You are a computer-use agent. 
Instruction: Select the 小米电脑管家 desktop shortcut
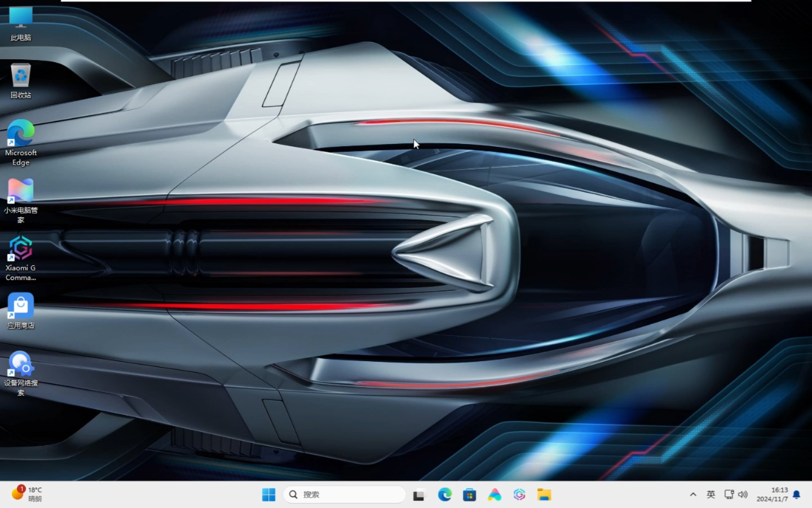point(21,200)
